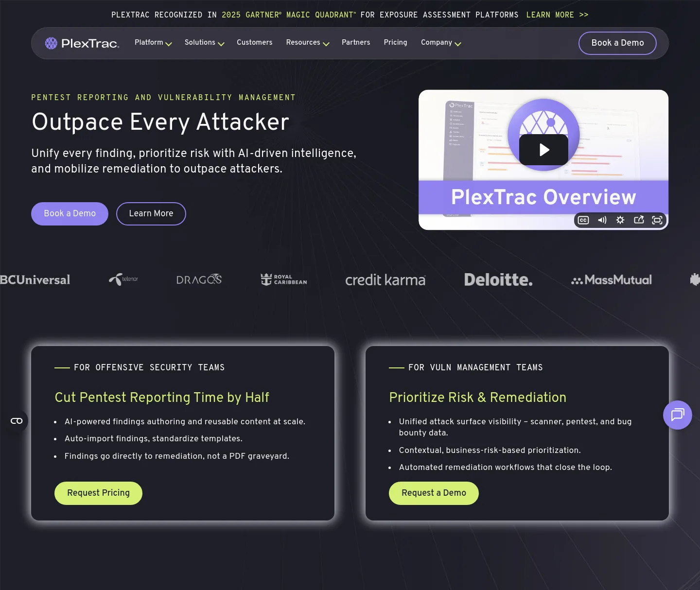Screen dimensions: 700x590
Task: Click the PlexTrac logo in the navbar
Action: tap(82, 43)
